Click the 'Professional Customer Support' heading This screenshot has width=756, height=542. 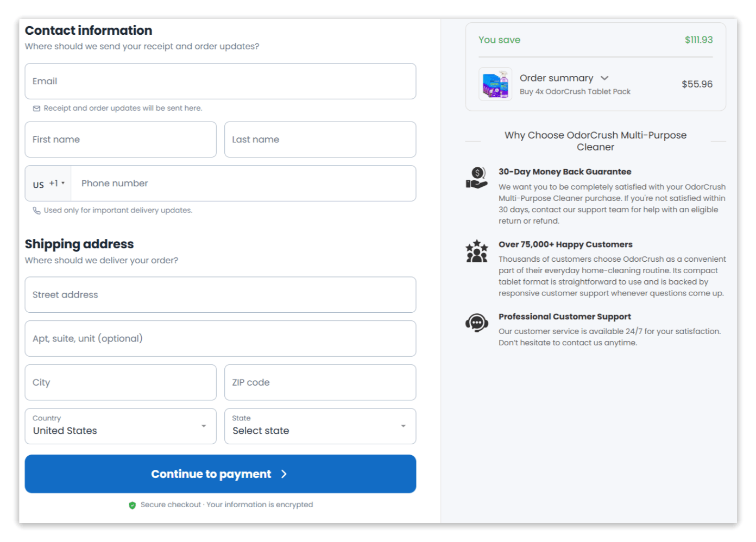click(x=565, y=317)
